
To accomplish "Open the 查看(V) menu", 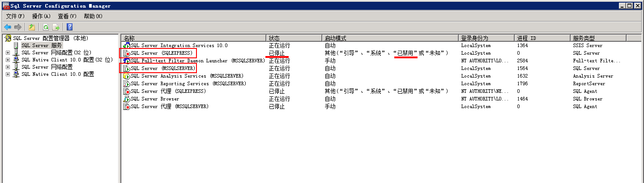I will pyautogui.click(x=67, y=16).
